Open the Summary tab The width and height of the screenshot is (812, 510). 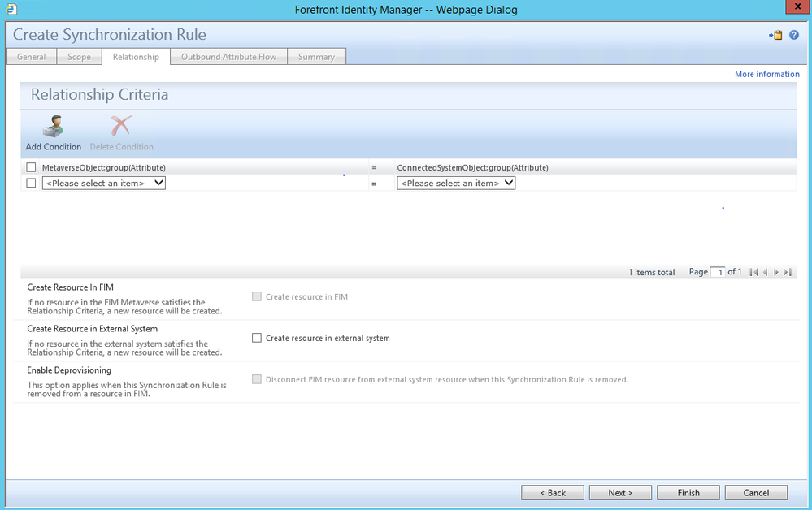[x=316, y=57]
